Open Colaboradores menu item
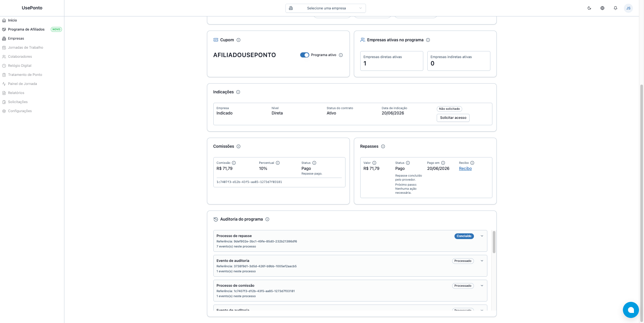The width and height of the screenshot is (644, 323). (20, 57)
